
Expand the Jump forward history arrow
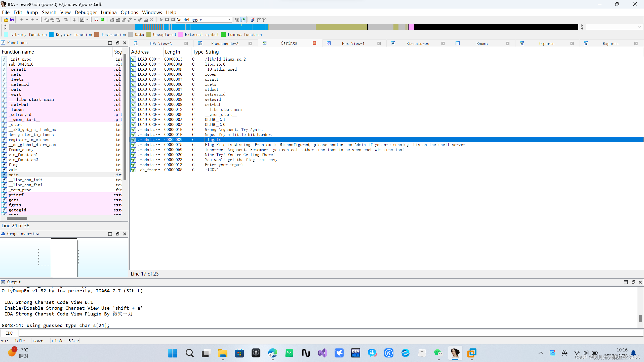point(37,20)
